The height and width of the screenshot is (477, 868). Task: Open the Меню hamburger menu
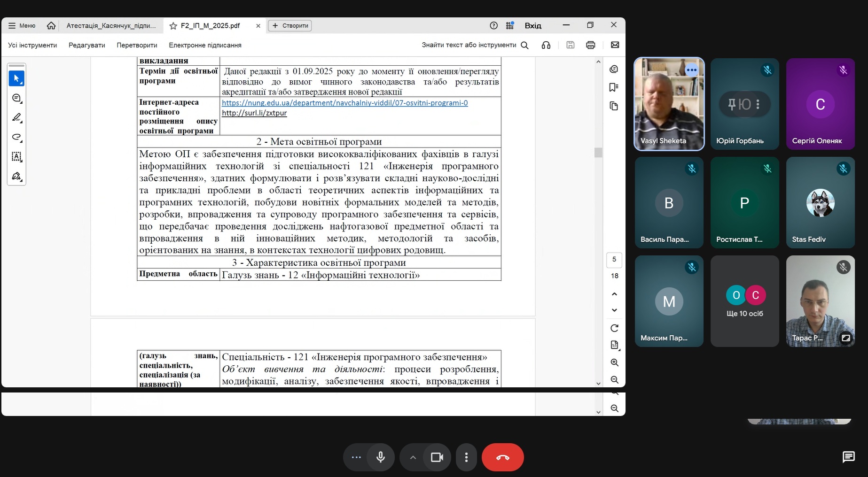[x=22, y=25]
